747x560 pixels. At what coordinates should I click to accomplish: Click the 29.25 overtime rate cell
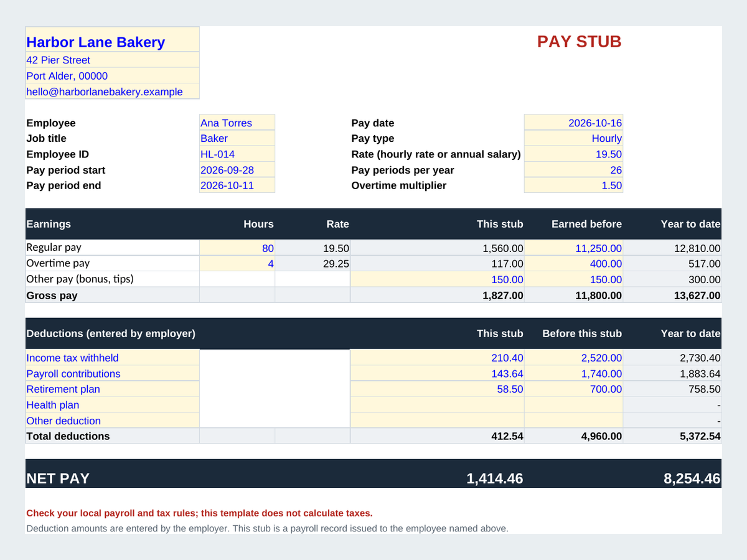[x=312, y=263]
